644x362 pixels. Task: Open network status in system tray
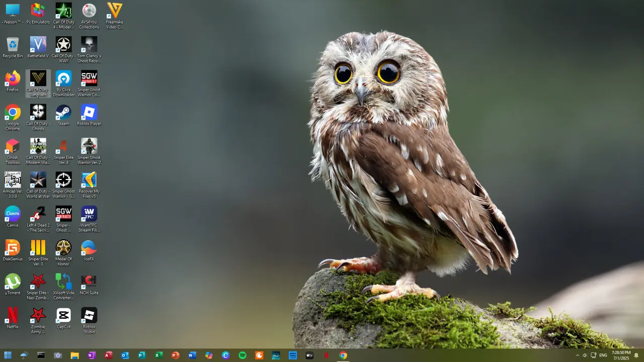pyautogui.click(x=593, y=355)
